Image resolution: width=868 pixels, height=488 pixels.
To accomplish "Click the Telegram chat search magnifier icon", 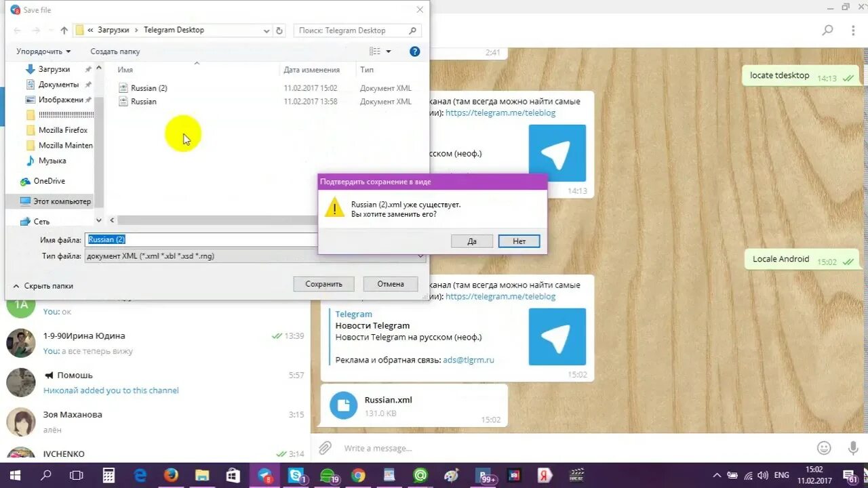I will coord(827,30).
